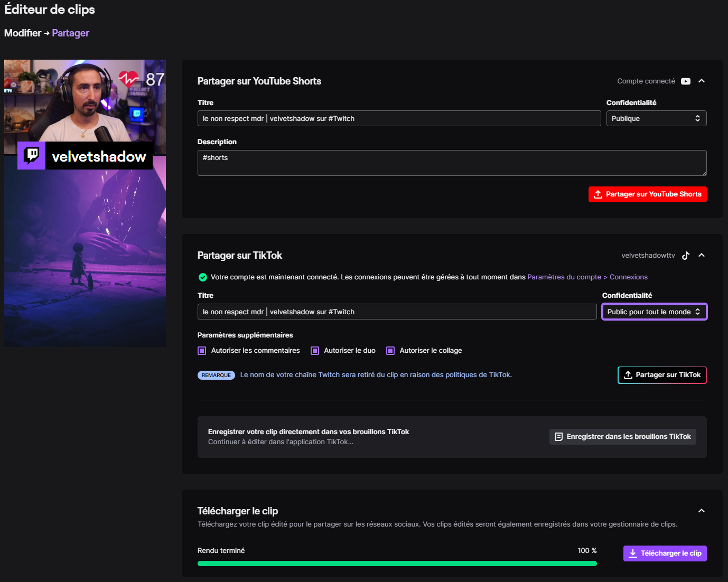Collapse the Télécharger le clip section
728x582 pixels.
click(702, 511)
